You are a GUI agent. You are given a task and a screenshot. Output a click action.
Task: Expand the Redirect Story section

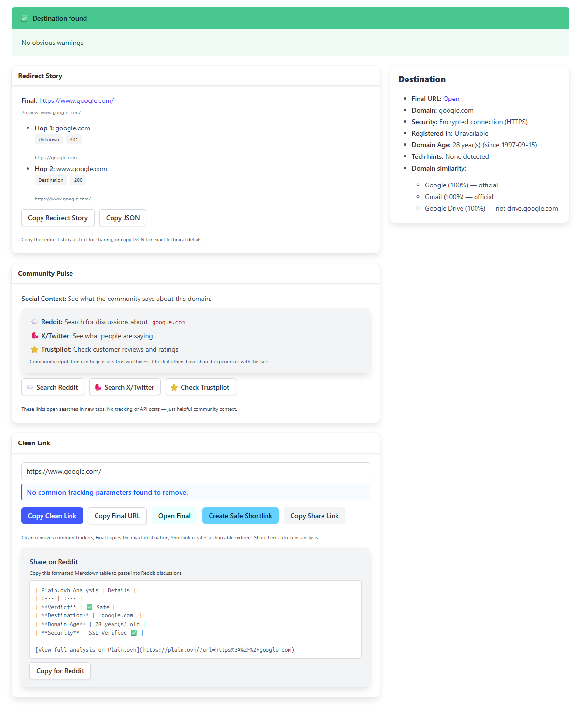pyautogui.click(x=40, y=76)
